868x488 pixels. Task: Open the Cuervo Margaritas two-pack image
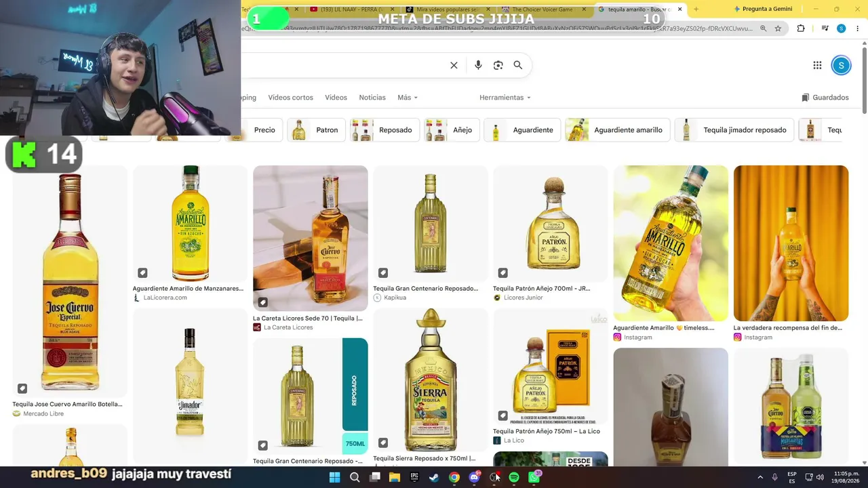[791, 407]
